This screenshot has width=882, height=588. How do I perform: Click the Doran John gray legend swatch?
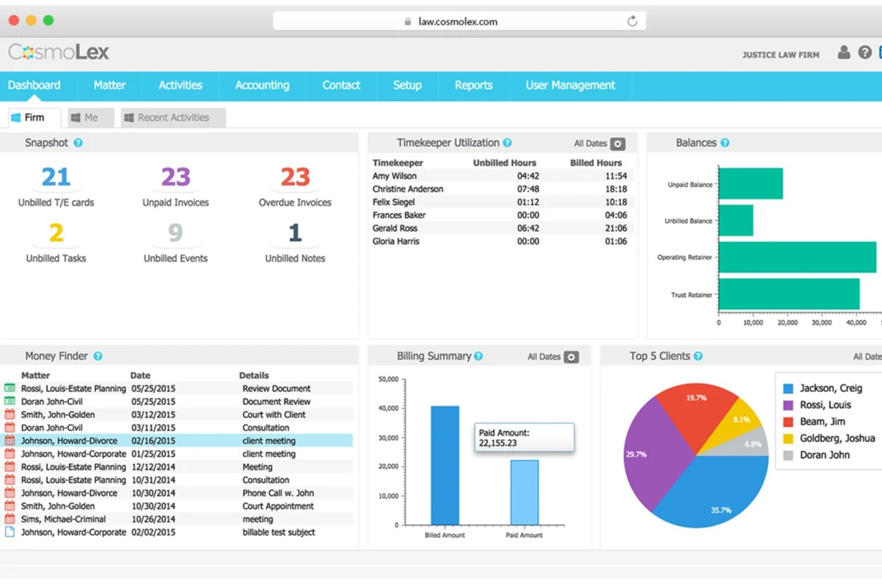click(x=788, y=455)
